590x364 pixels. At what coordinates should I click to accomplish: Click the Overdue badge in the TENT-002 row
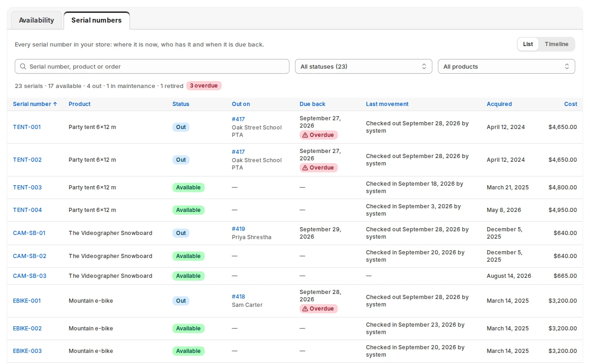[x=319, y=168]
